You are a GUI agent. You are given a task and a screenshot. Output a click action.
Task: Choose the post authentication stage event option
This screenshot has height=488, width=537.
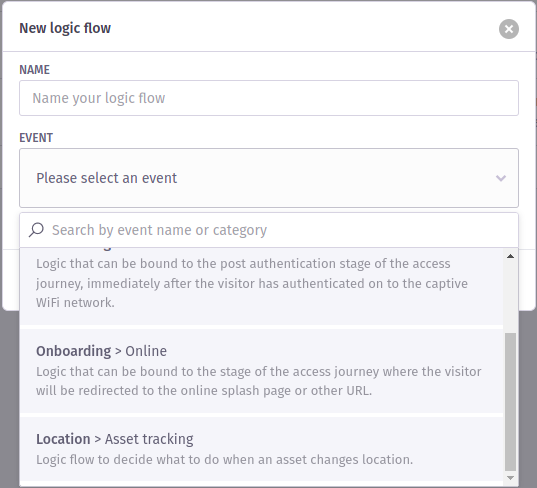click(x=261, y=286)
